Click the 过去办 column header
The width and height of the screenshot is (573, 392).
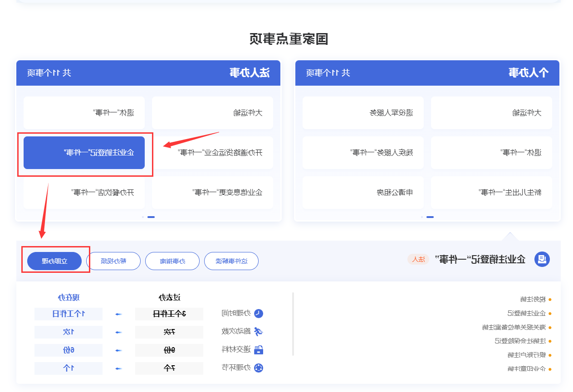[x=169, y=298]
